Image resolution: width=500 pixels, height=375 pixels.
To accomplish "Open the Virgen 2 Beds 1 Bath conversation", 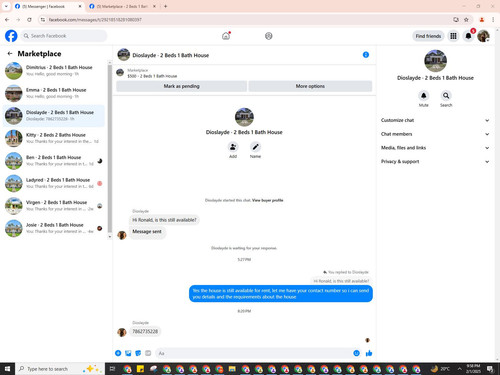I will [54, 205].
